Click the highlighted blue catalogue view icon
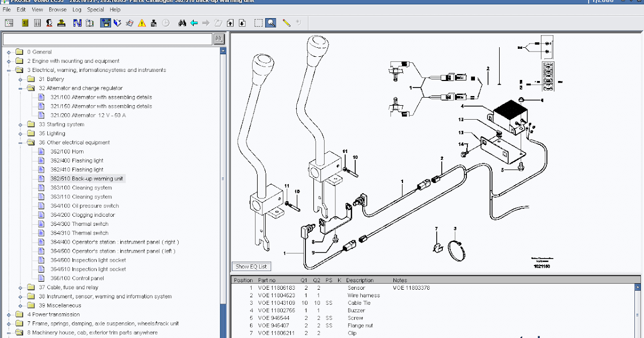The image size is (644, 338). (106, 23)
